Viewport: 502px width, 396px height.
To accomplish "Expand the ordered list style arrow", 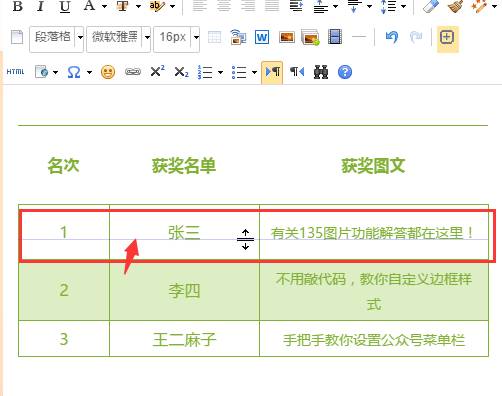I will tap(220, 72).
